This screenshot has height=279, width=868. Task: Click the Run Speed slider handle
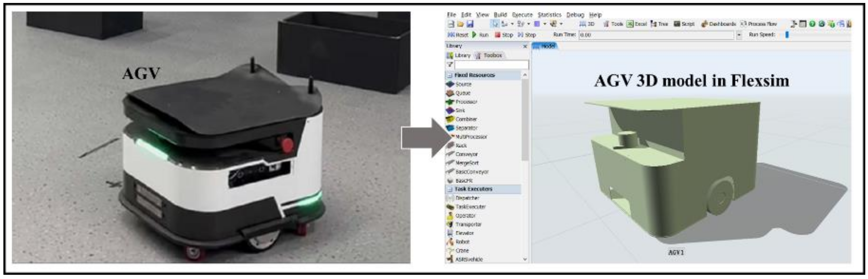[x=787, y=35]
